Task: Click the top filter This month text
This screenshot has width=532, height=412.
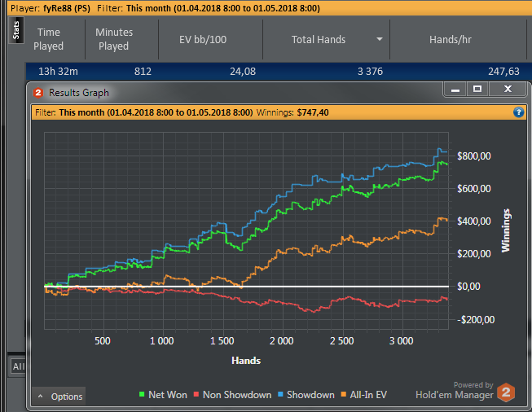Action: pos(223,8)
